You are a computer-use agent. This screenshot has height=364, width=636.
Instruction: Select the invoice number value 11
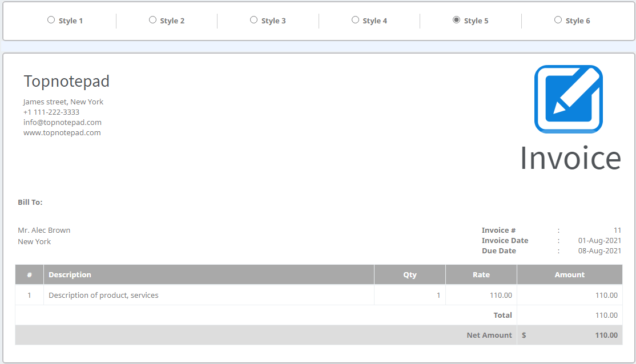tap(617, 230)
